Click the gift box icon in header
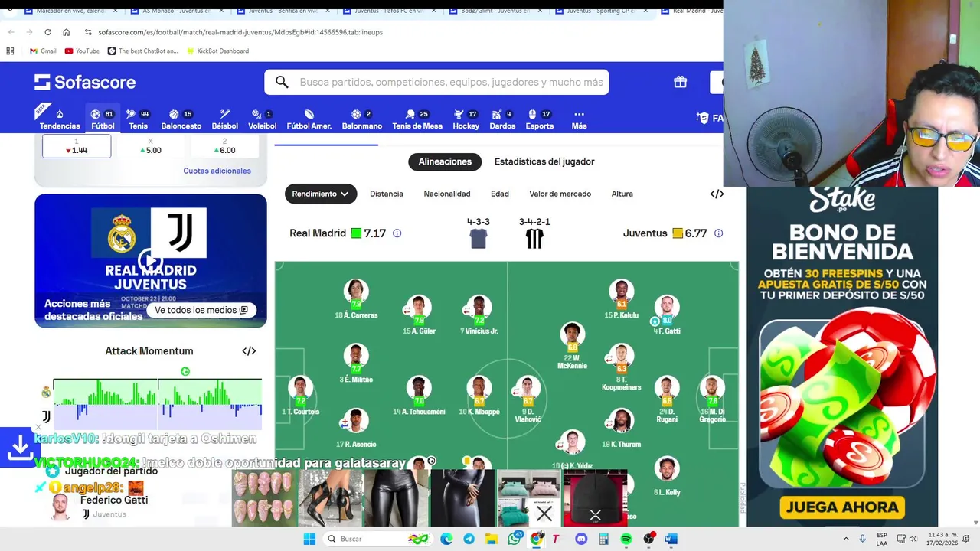 tap(680, 82)
